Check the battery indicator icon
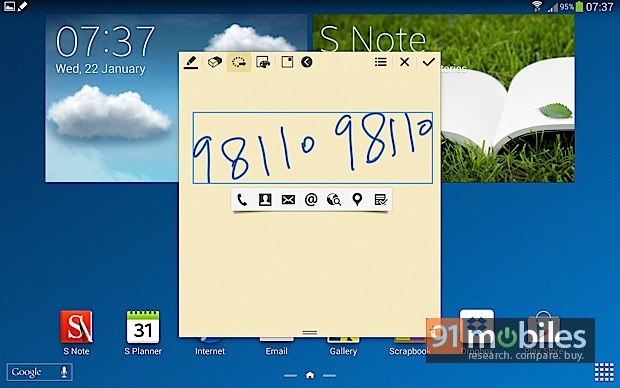Viewport: 620px width, 388px height. [579, 6]
